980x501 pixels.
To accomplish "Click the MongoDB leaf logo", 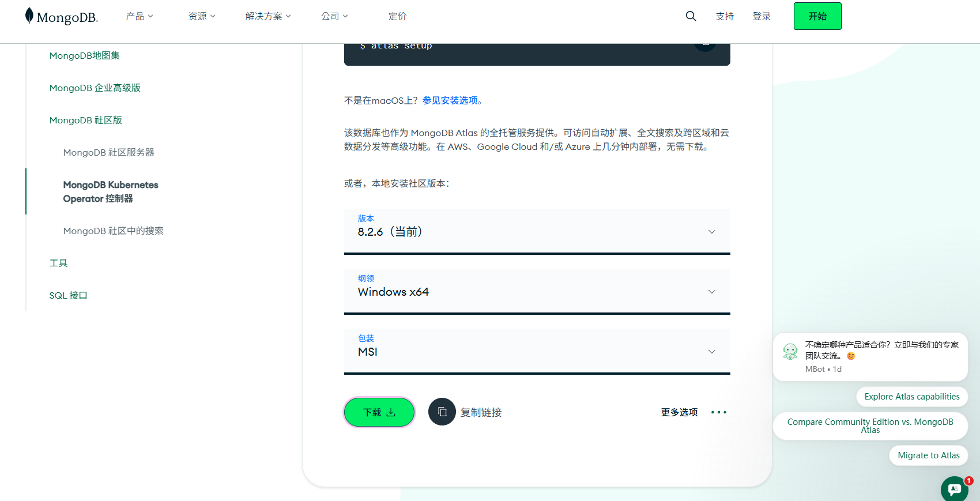I will coord(29,16).
